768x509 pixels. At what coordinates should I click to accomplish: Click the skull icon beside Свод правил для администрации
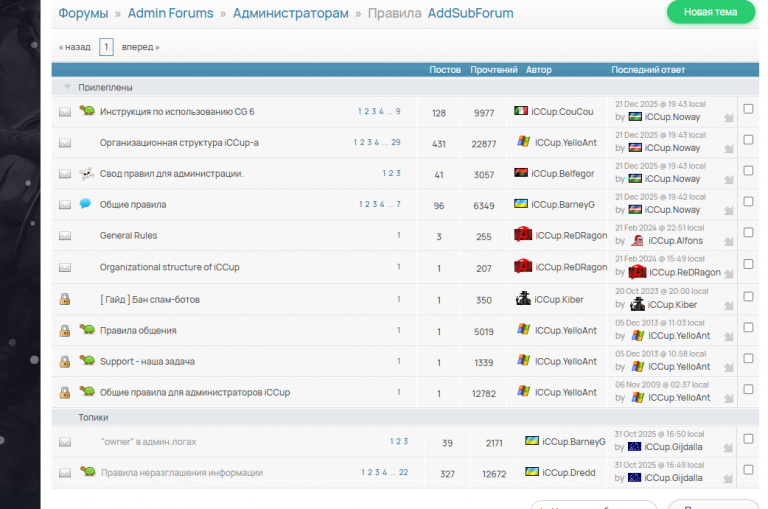87,173
